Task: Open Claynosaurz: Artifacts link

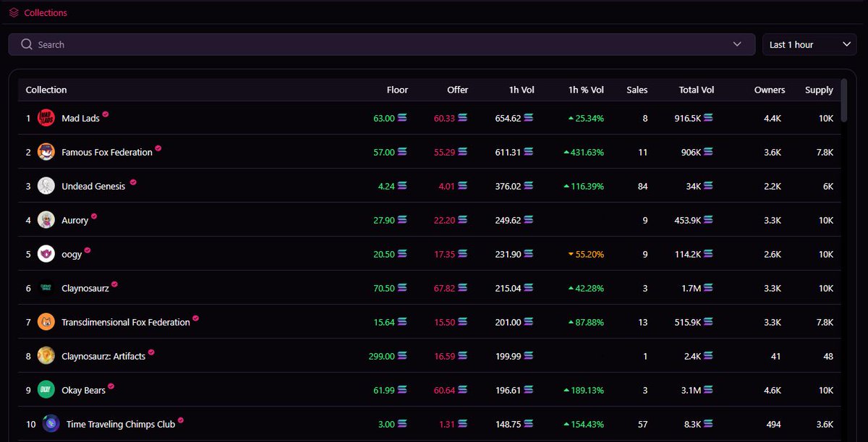Action: pos(103,356)
